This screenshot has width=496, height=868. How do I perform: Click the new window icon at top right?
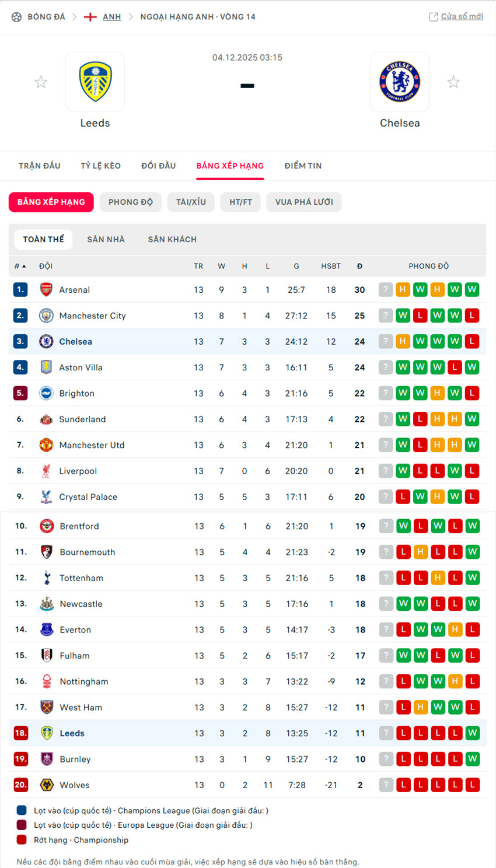point(434,17)
